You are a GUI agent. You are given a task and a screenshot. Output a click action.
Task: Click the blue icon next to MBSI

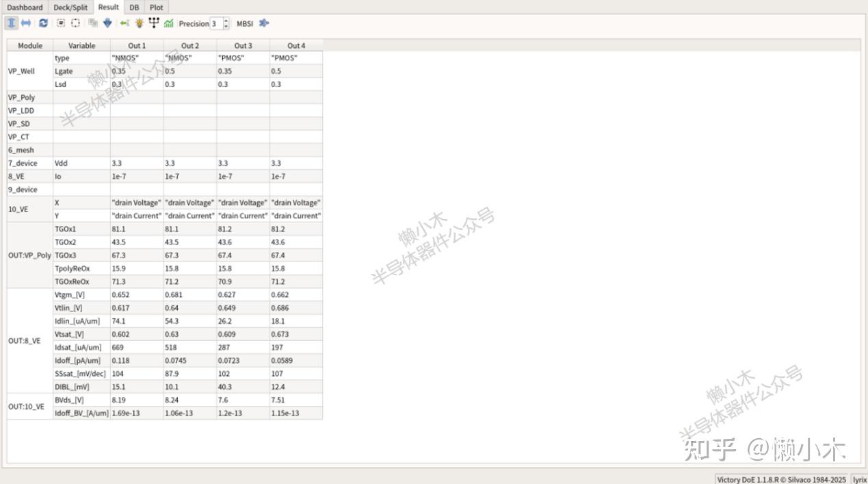tap(264, 23)
